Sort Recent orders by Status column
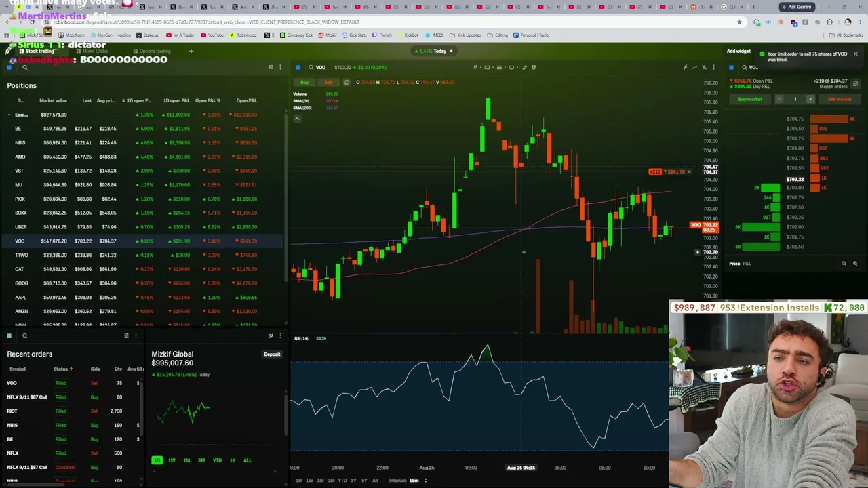868x488 pixels. click(63, 369)
